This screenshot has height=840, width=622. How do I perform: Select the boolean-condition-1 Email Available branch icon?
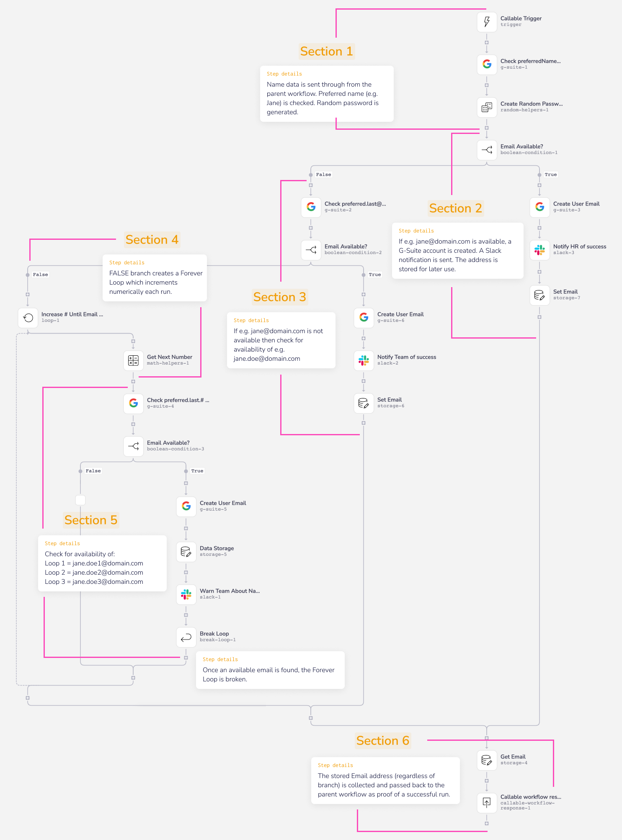click(x=487, y=150)
